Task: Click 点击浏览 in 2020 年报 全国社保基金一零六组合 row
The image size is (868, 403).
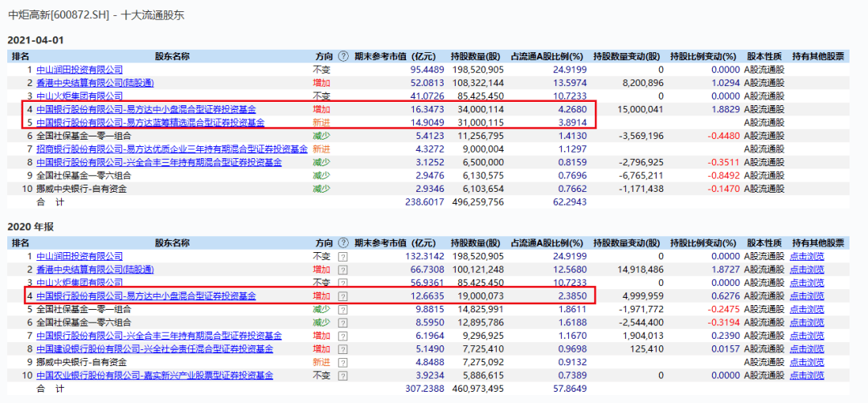Action: point(807,323)
